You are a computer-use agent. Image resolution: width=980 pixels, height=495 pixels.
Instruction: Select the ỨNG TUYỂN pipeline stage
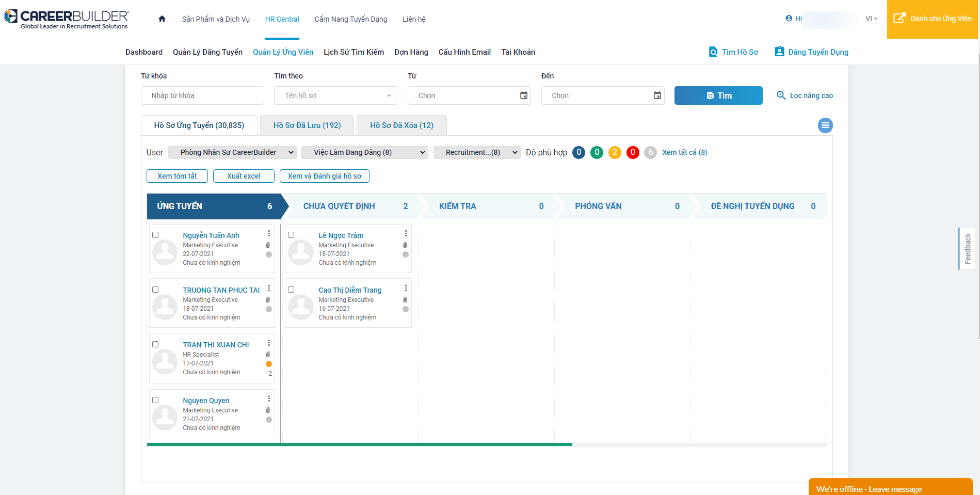[215, 206]
